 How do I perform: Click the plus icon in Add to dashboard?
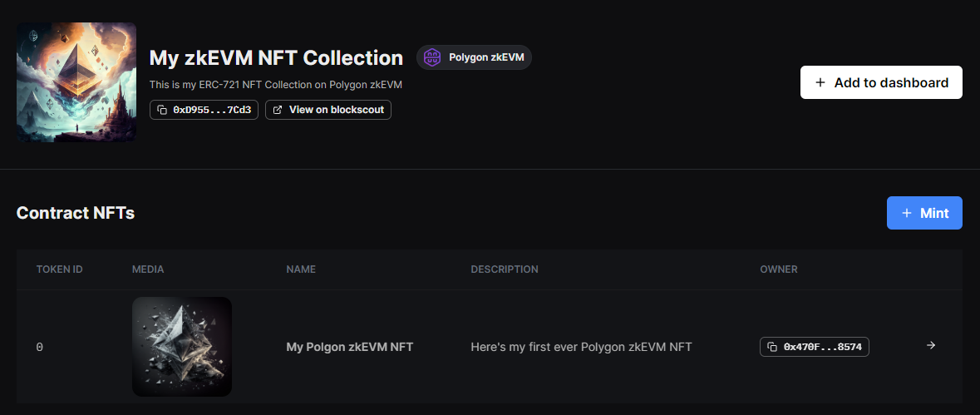(x=820, y=82)
